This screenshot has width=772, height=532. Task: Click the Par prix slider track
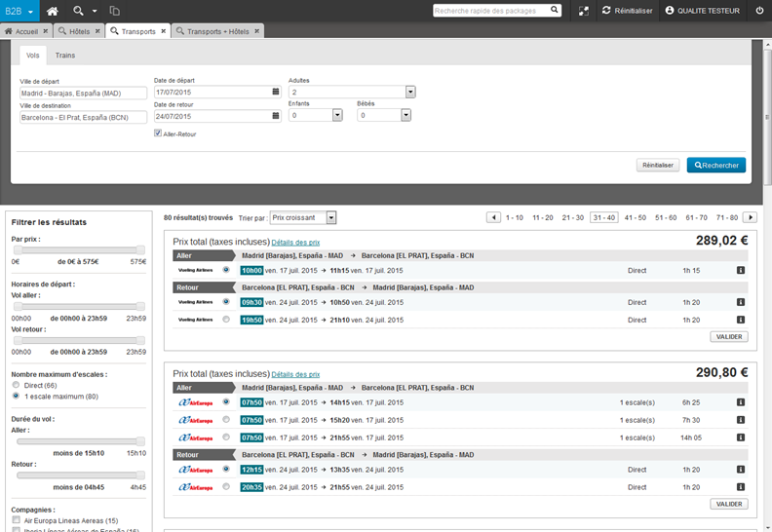78,249
